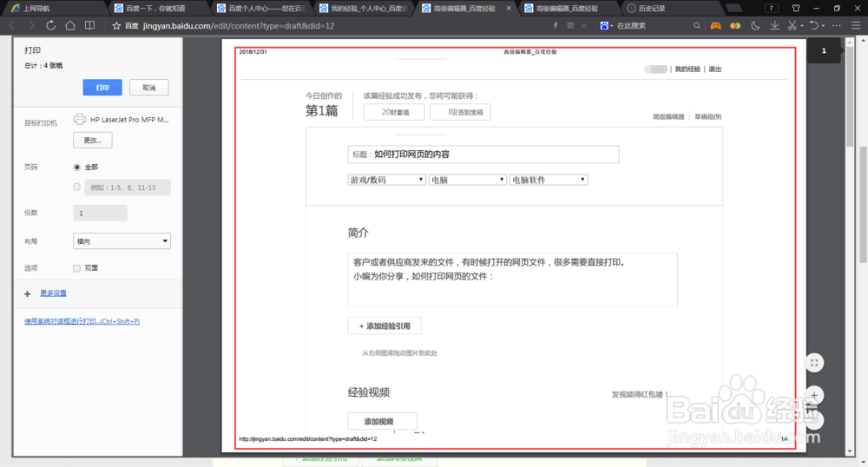Click the grid icon in address bar

[570, 25]
